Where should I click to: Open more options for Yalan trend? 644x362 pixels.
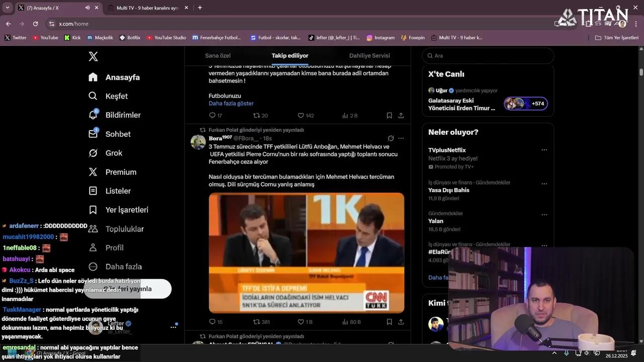[544, 215]
